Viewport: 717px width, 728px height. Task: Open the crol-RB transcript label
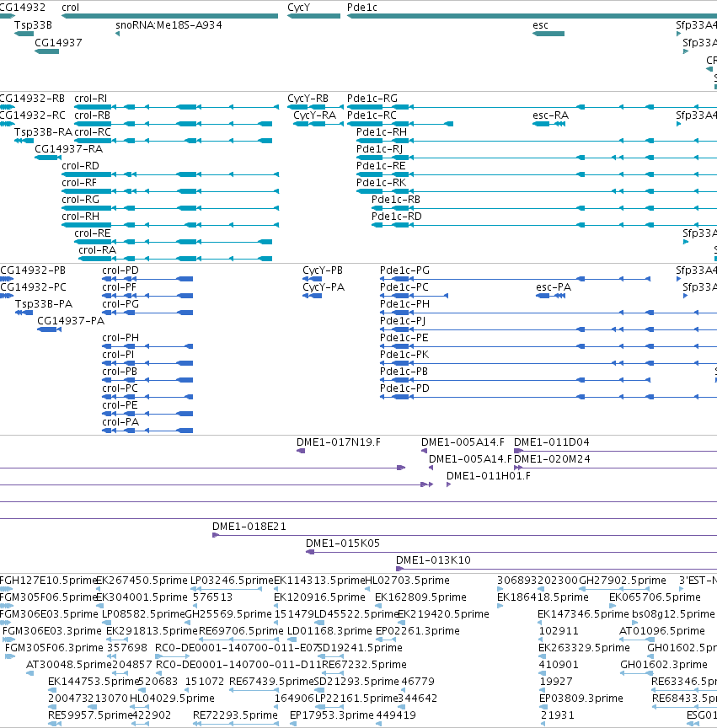(93, 115)
